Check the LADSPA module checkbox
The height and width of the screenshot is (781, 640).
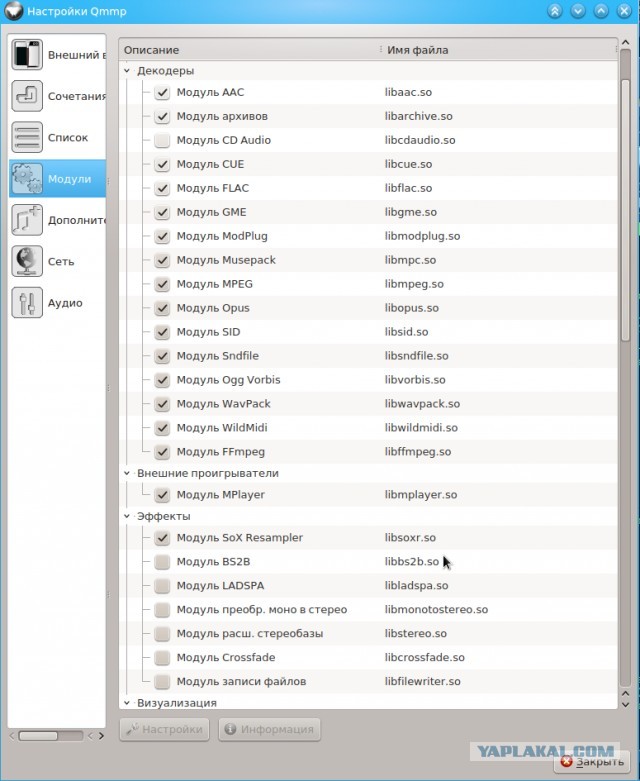coord(162,586)
